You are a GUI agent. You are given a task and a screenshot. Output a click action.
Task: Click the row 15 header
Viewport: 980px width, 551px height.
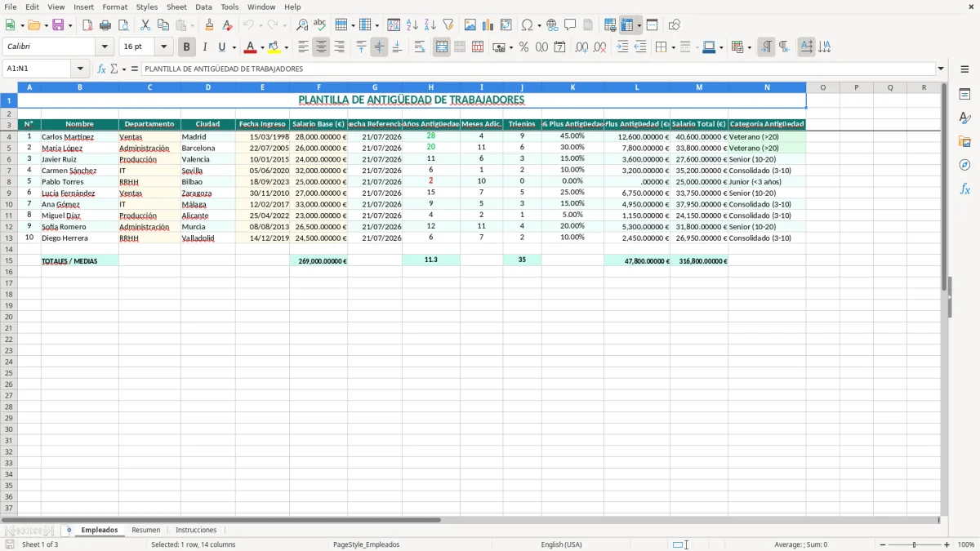[x=9, y=260]
